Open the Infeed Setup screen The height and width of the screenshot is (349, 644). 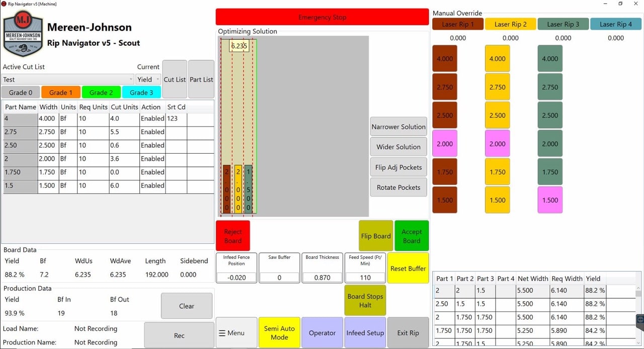(x=365, y=333)
